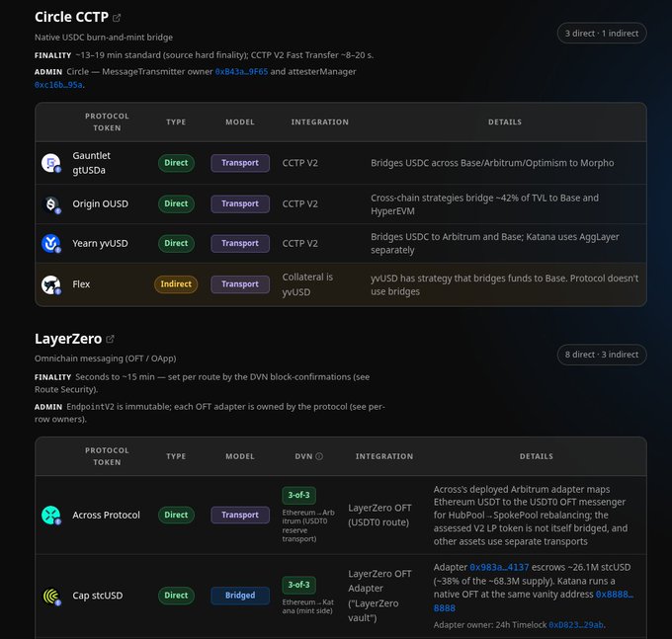Image resolution: width=672 pixels, height=639 pixels.
Task: Click 'LayerZero OFT (USDT0 route)' integration text
Action: [x=379, y=516]
